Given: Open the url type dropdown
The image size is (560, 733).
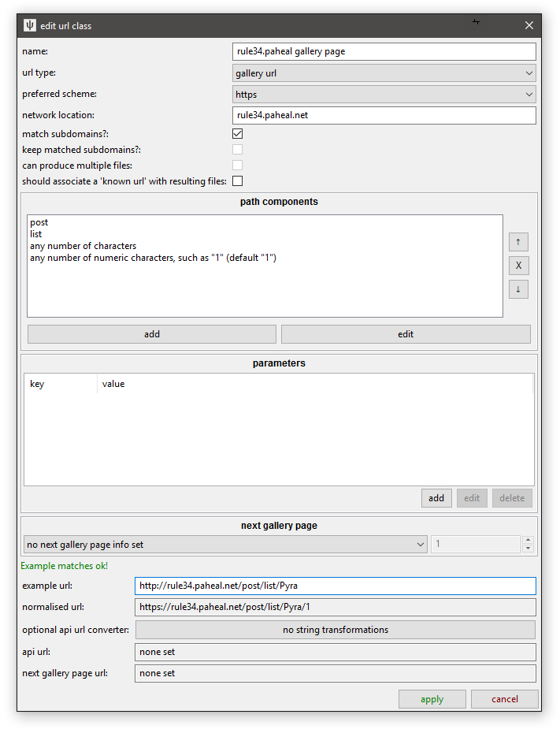Looking at the screenshot, I should [384, 73].
